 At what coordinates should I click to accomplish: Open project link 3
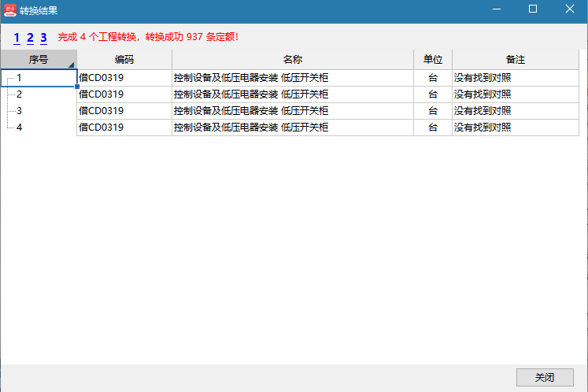(x=43, y=37)
